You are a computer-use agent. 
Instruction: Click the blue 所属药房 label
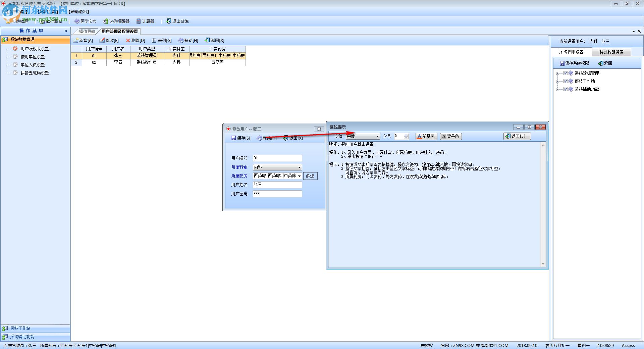pyautogui.click(x=239, y=176)
